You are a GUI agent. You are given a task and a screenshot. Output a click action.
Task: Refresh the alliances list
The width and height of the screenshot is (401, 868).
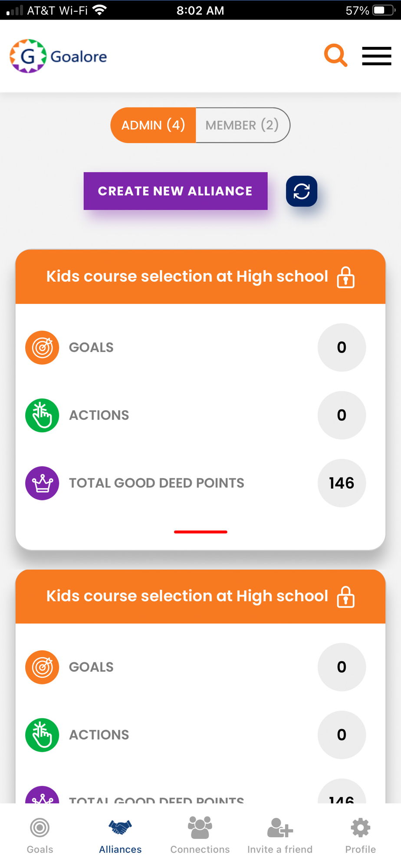click(x=302, y=191)
